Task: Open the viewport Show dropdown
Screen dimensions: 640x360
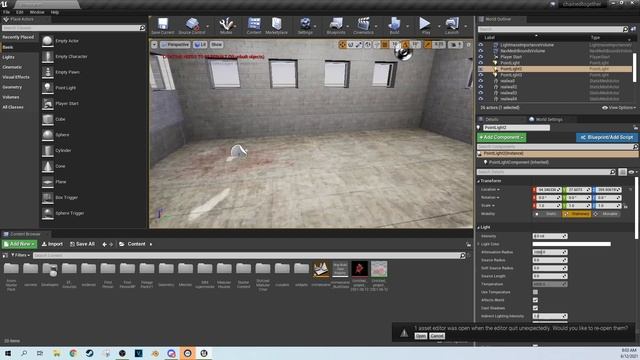Action: click(216, 44)
